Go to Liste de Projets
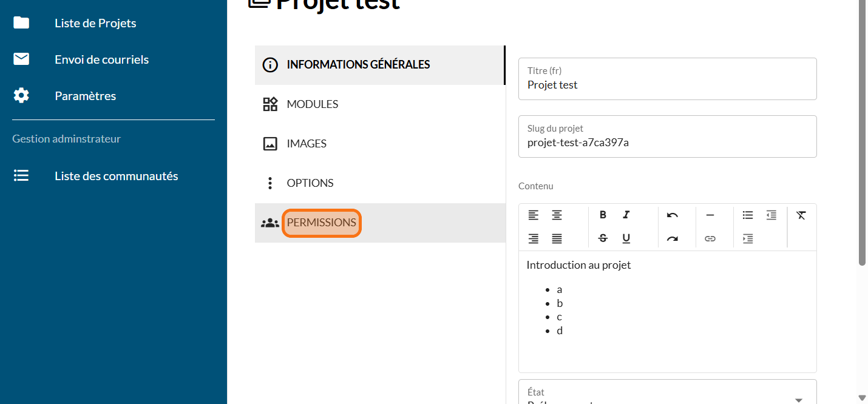Screen dimensions: 868x404 [x=95, y=23]
